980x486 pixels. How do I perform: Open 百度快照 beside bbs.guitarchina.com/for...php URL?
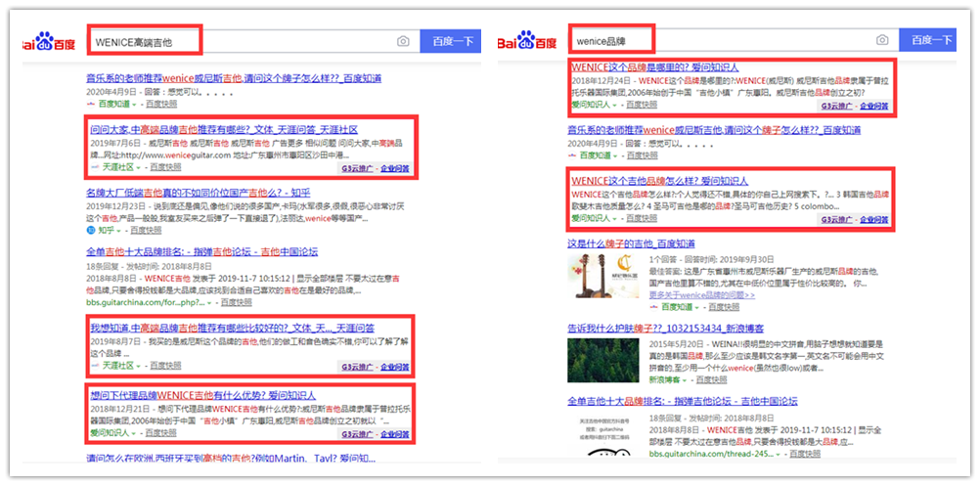236,302
